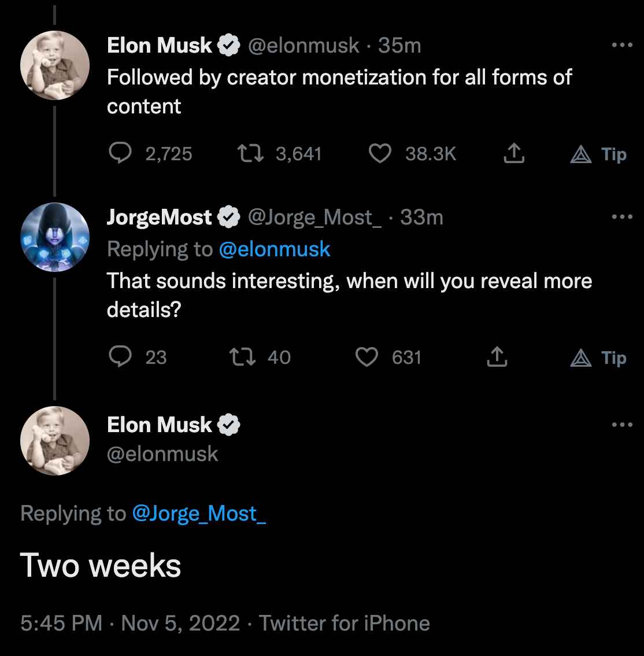Share JorgeMost's tweet

point(495,358)
